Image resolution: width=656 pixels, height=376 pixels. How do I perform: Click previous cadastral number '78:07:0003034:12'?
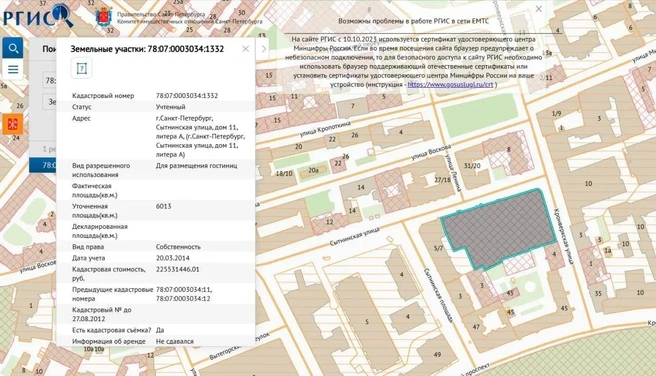[x=183, y=299]
